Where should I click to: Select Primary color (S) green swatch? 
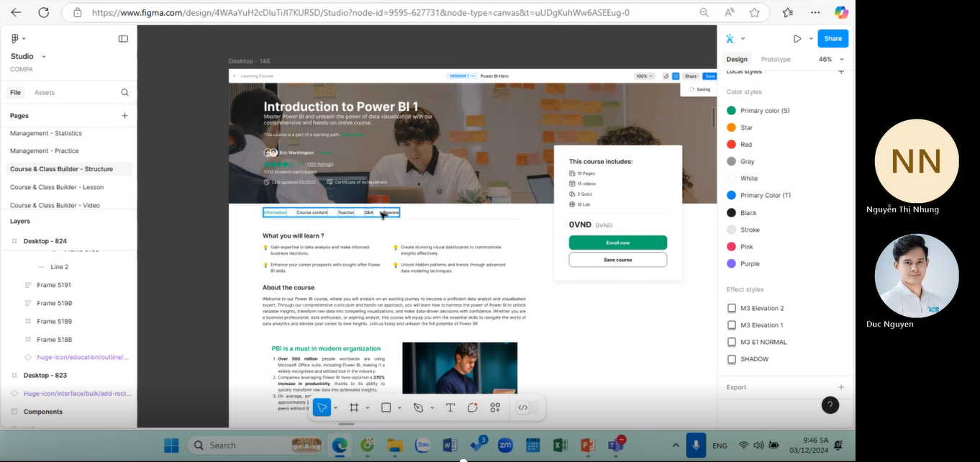(x=732, y=110)
